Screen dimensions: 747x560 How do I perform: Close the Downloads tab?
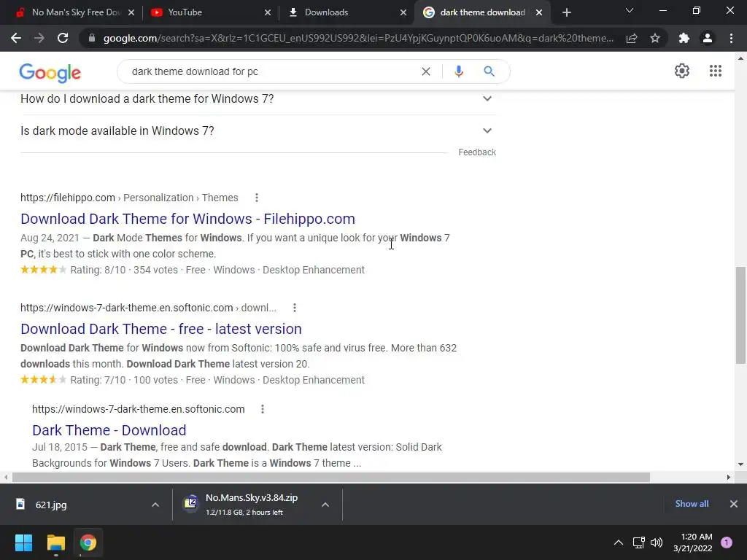(403, 12)
